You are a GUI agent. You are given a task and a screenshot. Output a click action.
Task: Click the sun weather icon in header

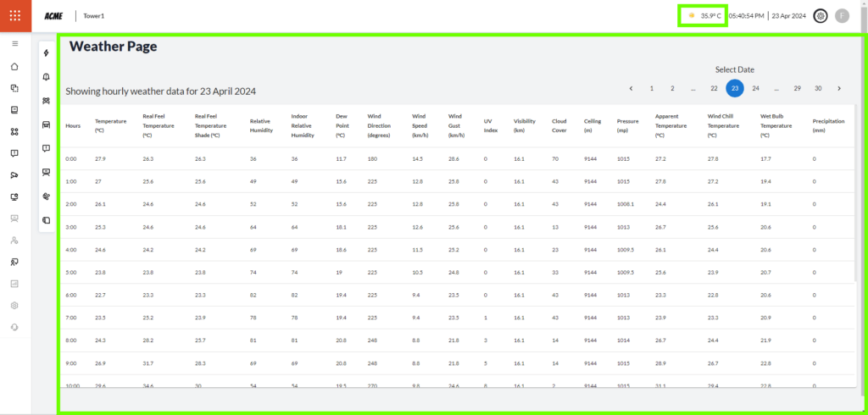[692, 15]
